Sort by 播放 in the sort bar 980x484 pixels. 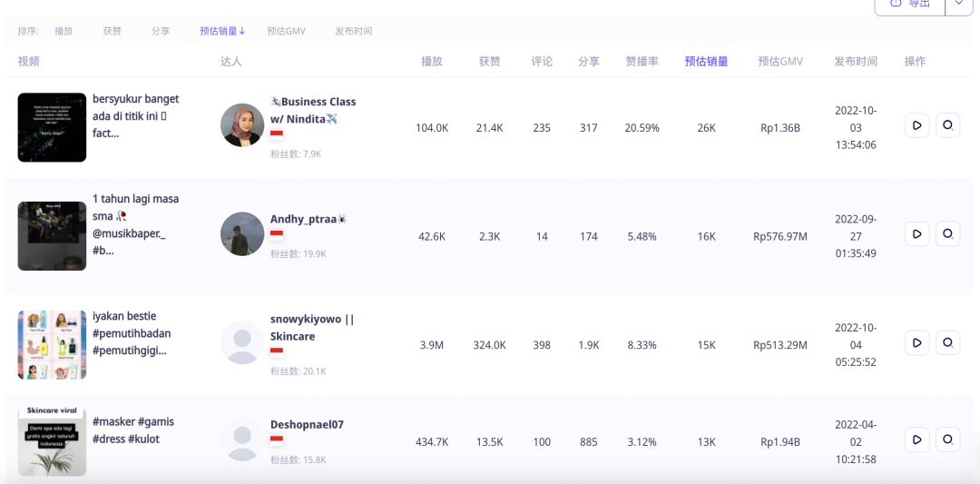(x=64, y=31)
